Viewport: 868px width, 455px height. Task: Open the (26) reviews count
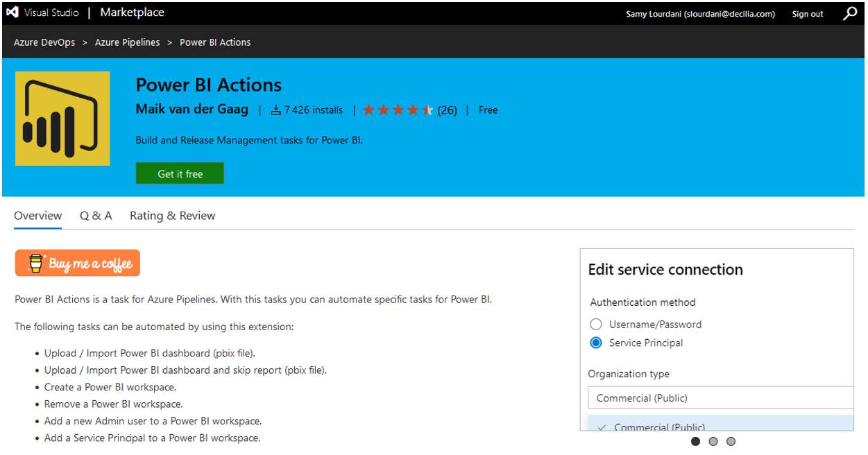[x=447, y=110]
